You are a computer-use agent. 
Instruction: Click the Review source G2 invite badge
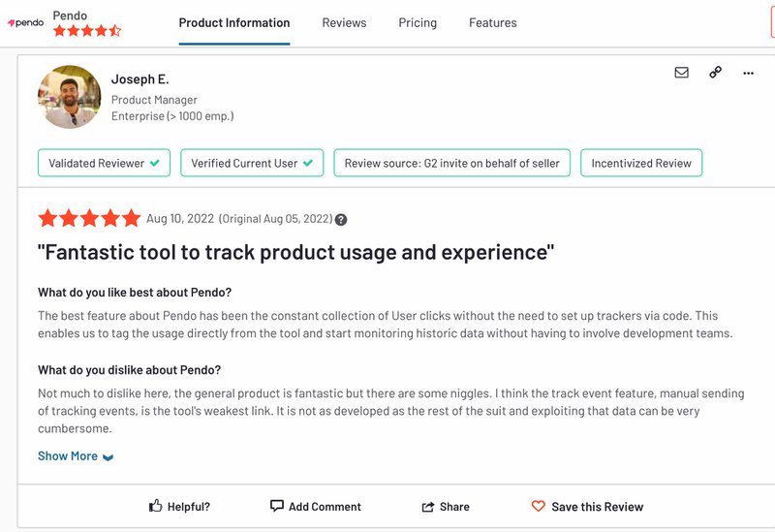pyautogui.click(x=451, y=163)
